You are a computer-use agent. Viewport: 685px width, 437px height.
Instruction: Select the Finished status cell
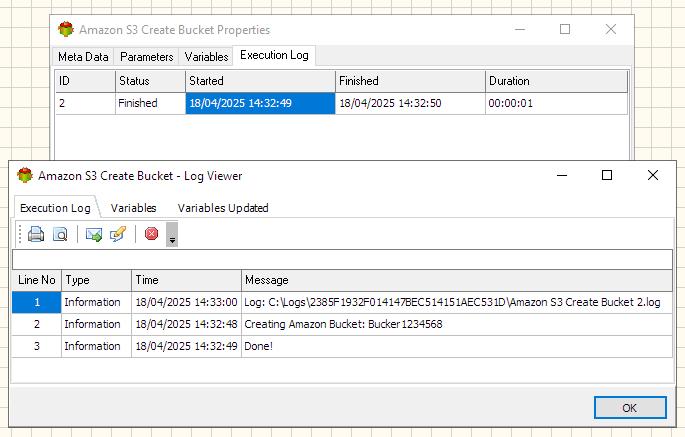coord(151,104)
